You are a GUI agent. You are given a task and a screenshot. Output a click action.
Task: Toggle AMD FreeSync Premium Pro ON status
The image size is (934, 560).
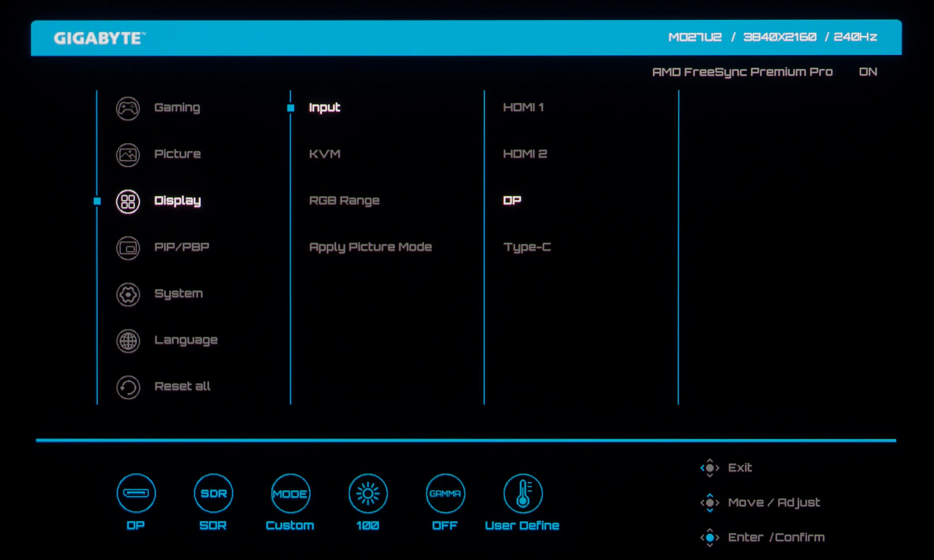(x=867, y=72)
